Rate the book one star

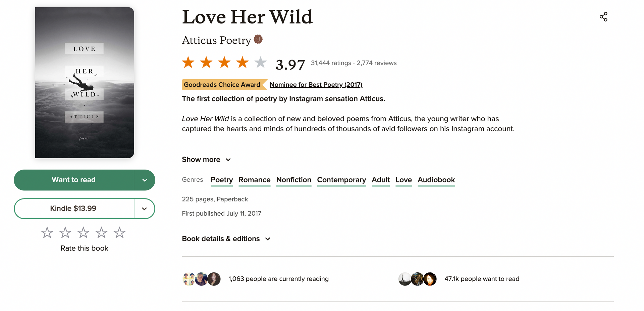click(x=47, y=232)
